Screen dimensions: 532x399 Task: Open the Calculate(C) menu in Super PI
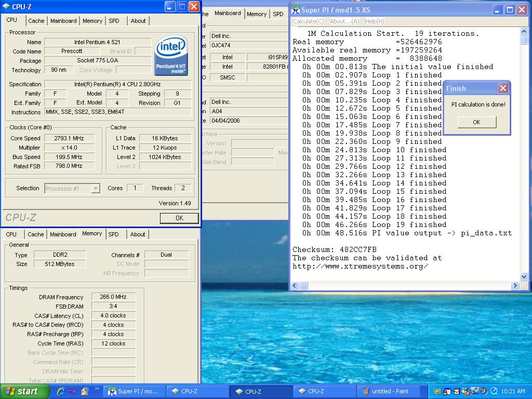click(x=309, y=21)
